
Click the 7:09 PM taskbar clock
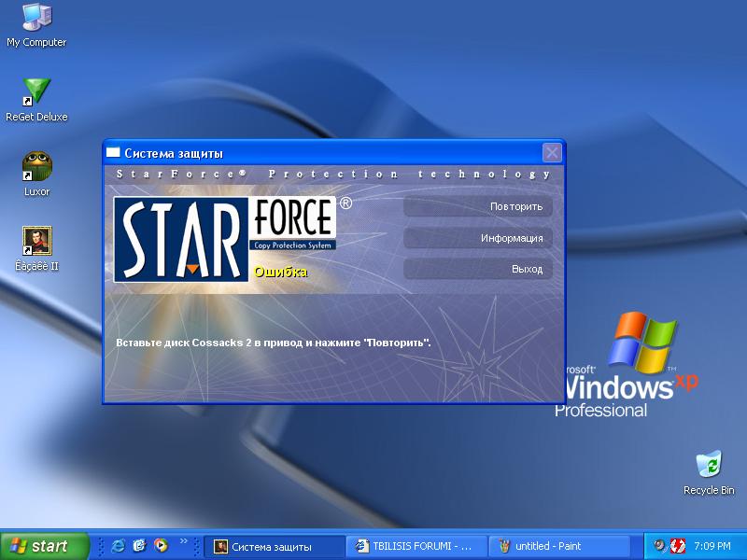click(x=712, y=546)
